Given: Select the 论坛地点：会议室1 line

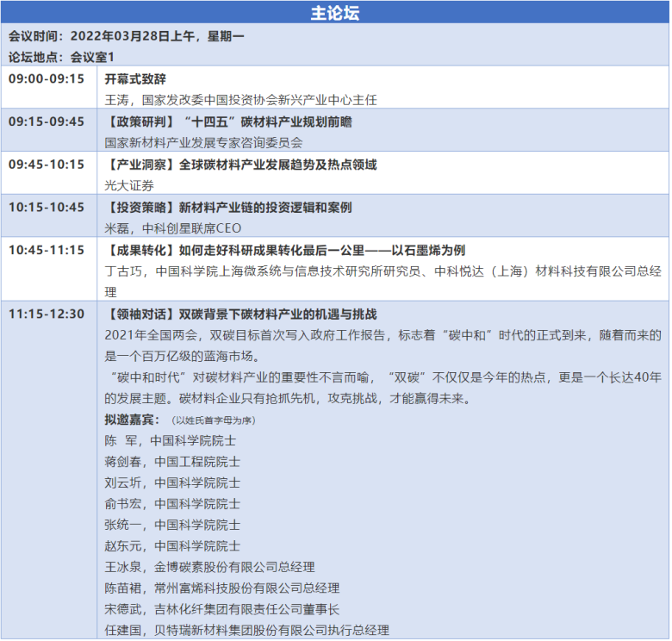Looking at the screenshot, I should (x=61, y=57).
